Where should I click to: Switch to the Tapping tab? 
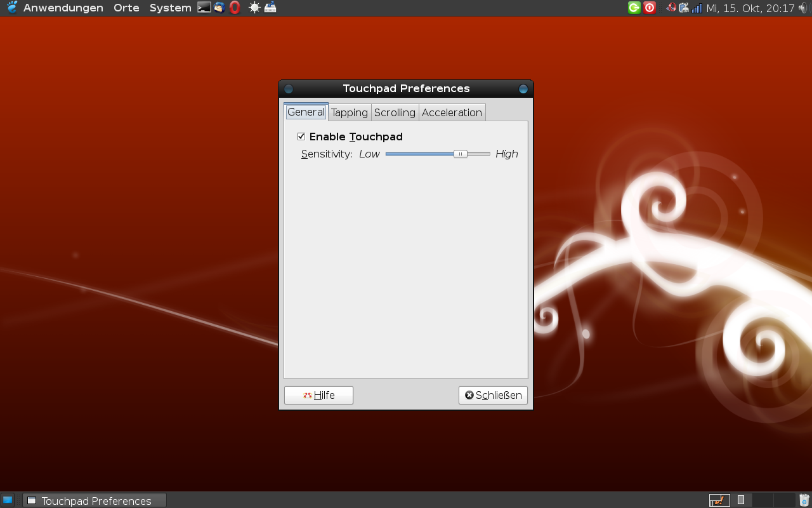pyautogui.click(x=349, y=112)
